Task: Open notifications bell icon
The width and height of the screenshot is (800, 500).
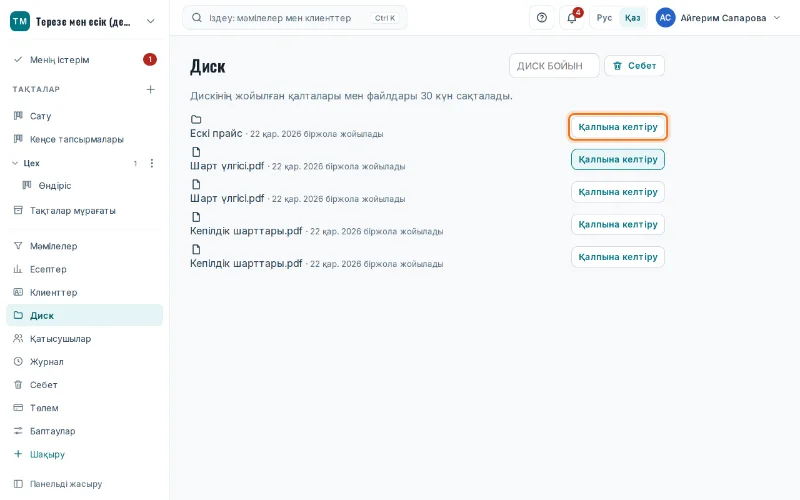Action: pos(572,18)
